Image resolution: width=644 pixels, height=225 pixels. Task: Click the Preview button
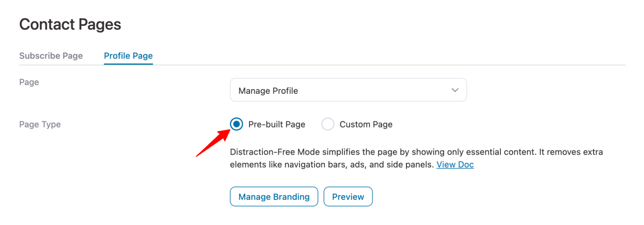(348, 197)
